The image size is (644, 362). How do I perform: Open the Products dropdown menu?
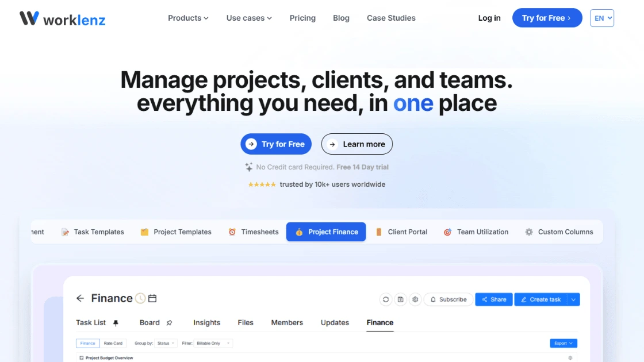coord(188,18)
